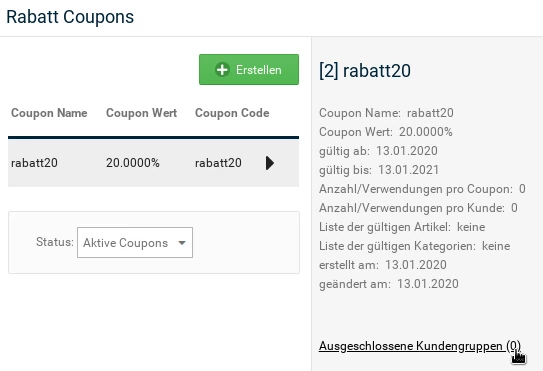Click the Liste der gültigen Artikel line
Viewport: 543px width, 371px height.
click(402, 227)
